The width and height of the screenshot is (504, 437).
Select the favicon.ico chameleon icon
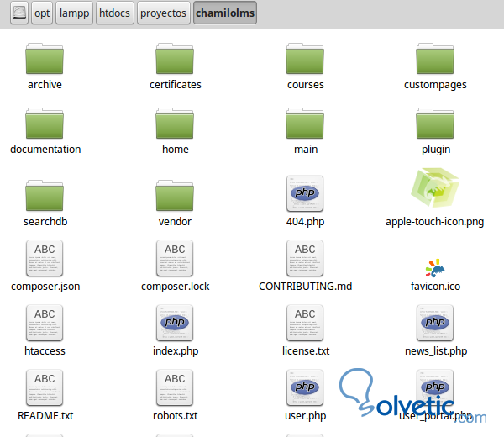click(x=435, y=268)
